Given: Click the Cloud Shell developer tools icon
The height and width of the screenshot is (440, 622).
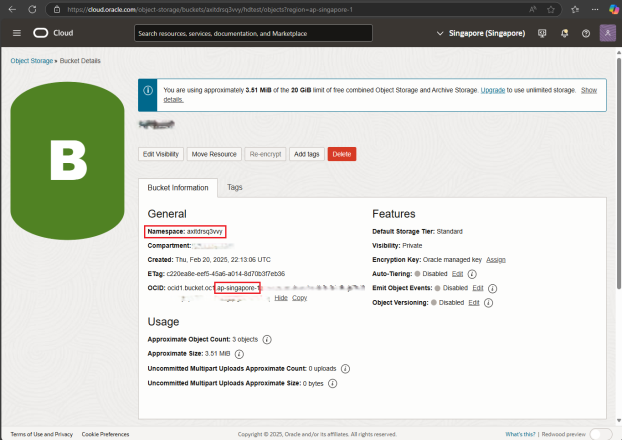Looking at the screenshot, I should (542, 33).
